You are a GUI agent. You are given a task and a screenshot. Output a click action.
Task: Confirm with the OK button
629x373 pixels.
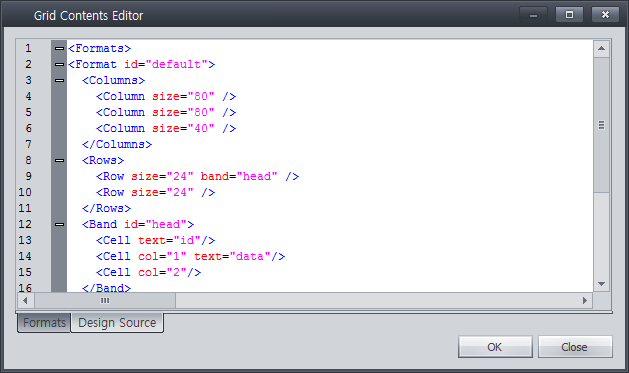click(x=495, y=347)
